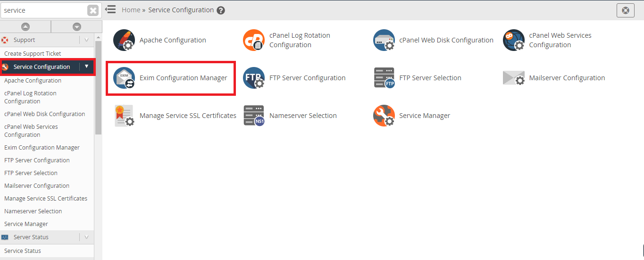Clear the search box with the X icon
Viewport: 644px width, 260px height.
click(93, 10)
